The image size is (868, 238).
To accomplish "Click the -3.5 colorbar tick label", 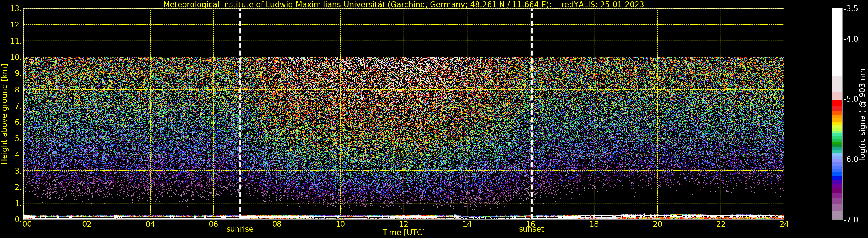I will (x=851, y=9).
